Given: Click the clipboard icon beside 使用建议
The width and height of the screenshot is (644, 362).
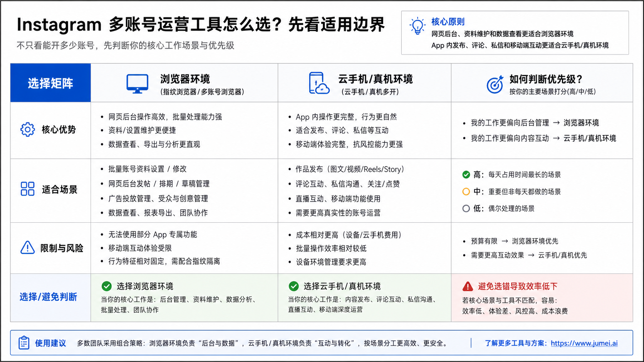Looking at the screenshot, I should [x=24, y=343].
